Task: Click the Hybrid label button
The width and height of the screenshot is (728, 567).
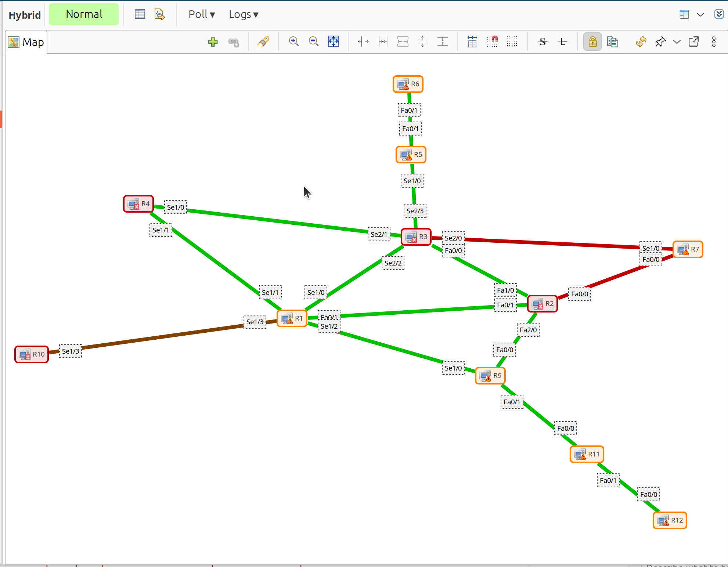Action: (x=25, y=15)
